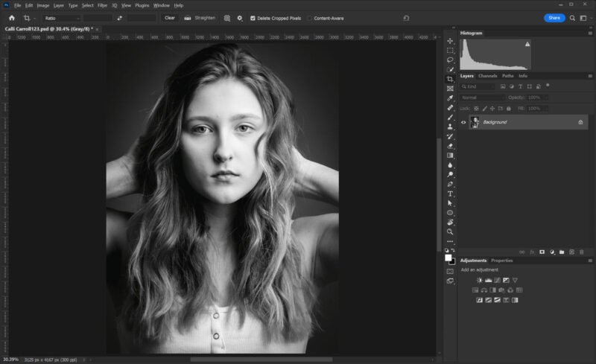
Task: Uncheck Delete Cropped Pixels checkbox
Action: point(252,18)
